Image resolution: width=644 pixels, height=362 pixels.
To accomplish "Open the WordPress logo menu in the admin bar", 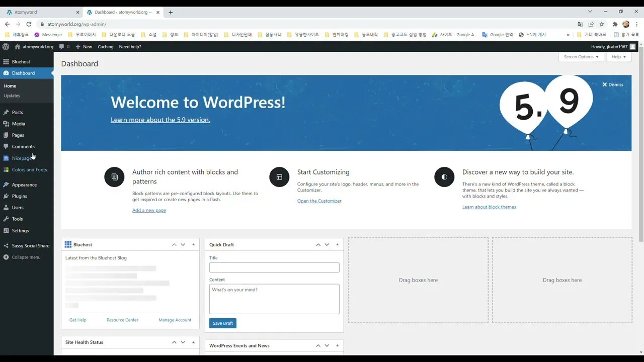I will [6, 47].
